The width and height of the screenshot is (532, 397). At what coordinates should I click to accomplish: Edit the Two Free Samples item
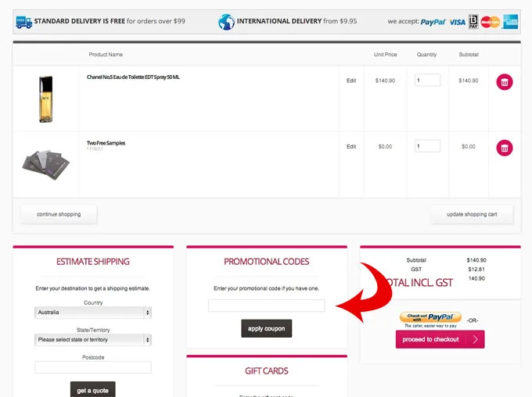(x=351, y=146)
